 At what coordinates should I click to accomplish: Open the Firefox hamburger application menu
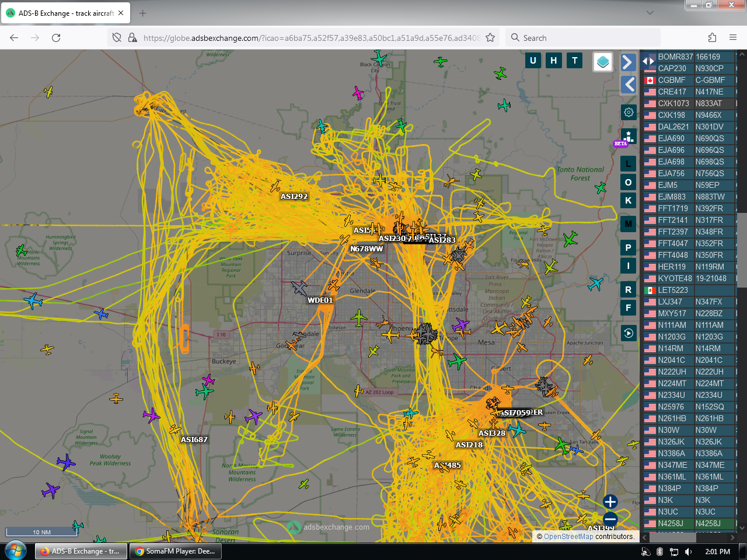pyautogui.click(x=733, y=37)
